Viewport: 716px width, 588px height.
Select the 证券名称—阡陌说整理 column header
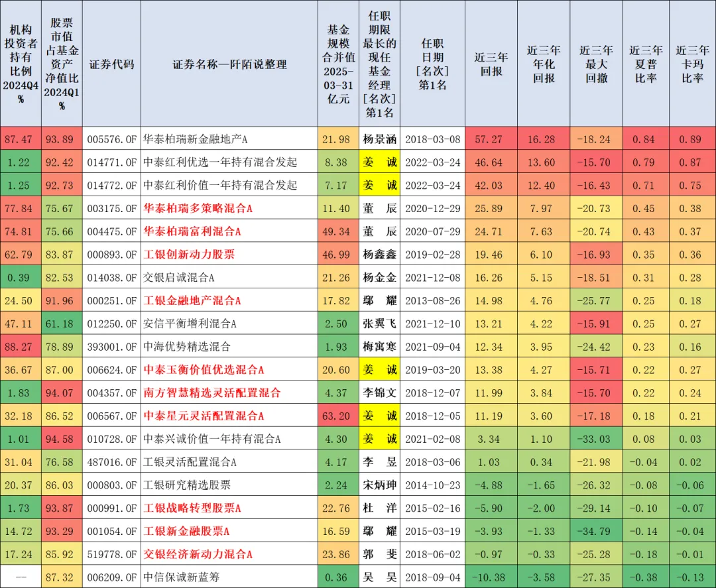[x=229, y=64]
